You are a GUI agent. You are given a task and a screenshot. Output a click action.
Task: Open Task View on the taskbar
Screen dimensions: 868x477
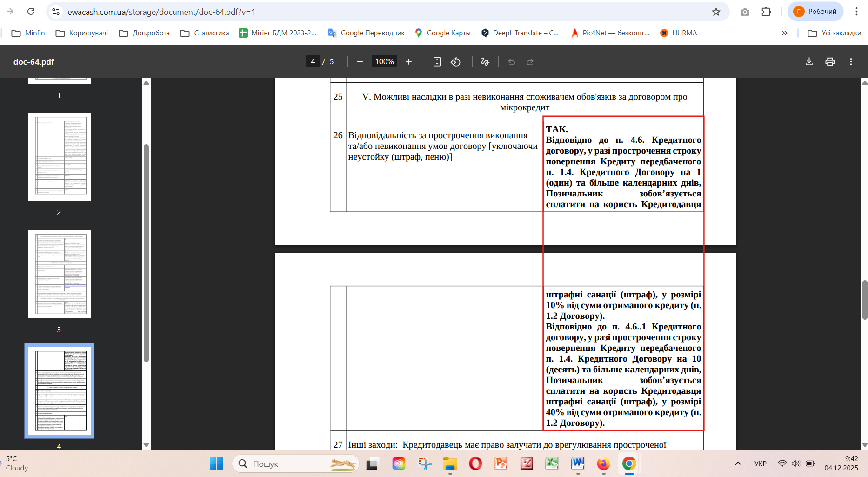(372, 464)
